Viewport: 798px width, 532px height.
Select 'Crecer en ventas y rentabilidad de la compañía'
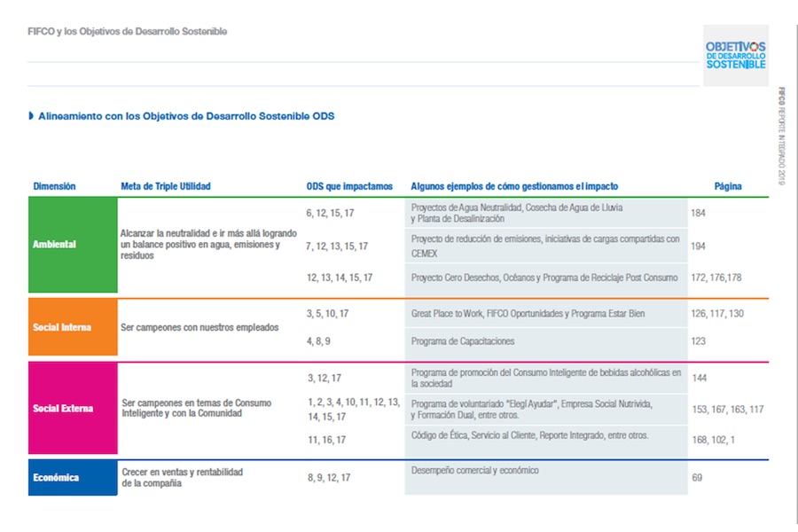(x=182, y=478)
